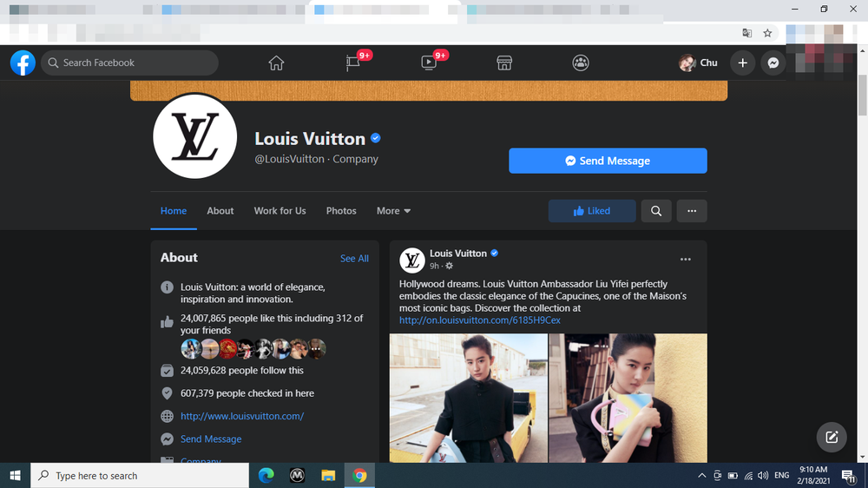
Task: Open the Messenger icon in top bar
Action: pos(773,63)
